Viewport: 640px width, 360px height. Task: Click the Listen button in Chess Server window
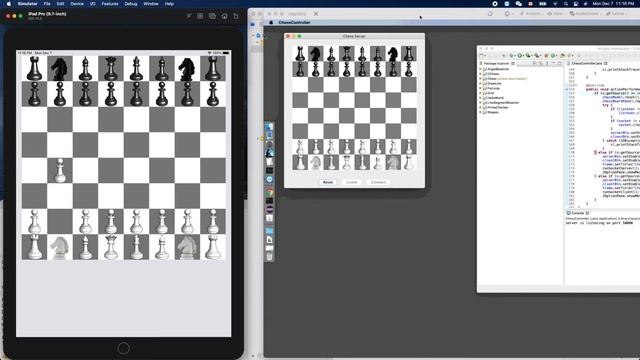352,182
